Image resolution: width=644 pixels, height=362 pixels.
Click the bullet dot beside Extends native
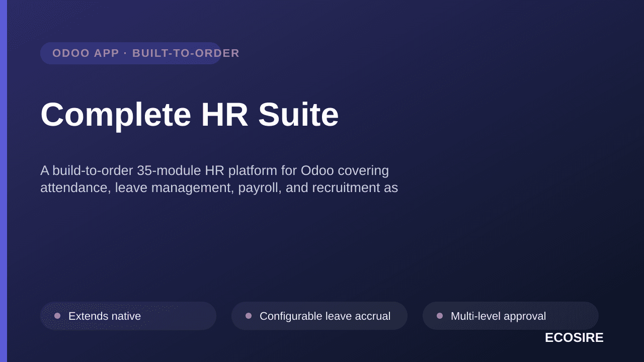[57, 316]
